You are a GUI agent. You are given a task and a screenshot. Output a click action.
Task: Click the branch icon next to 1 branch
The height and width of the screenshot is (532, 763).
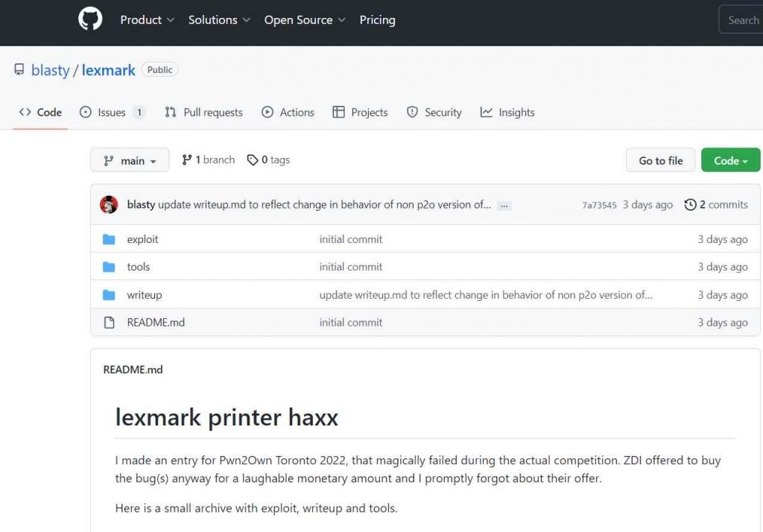coord(187,159)
